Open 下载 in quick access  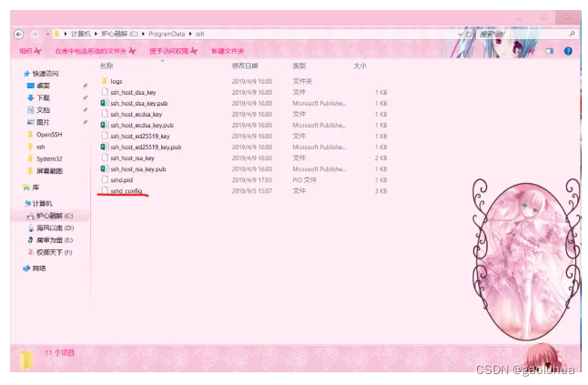tap(43, 98)
